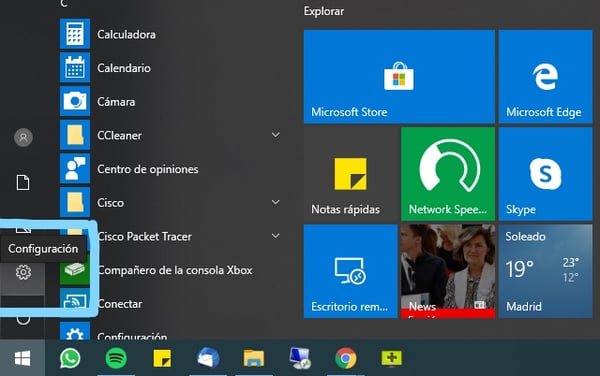Launch the Microsoft Edge tile

545,77
